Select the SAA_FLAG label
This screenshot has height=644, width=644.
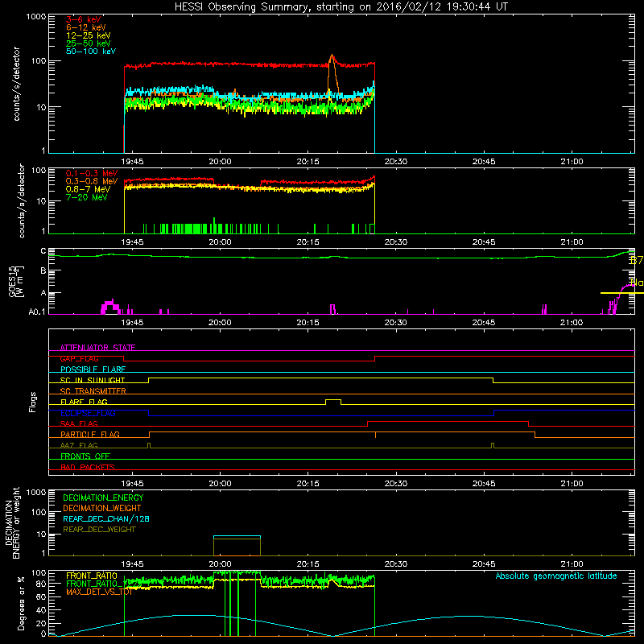click(79, 423)
